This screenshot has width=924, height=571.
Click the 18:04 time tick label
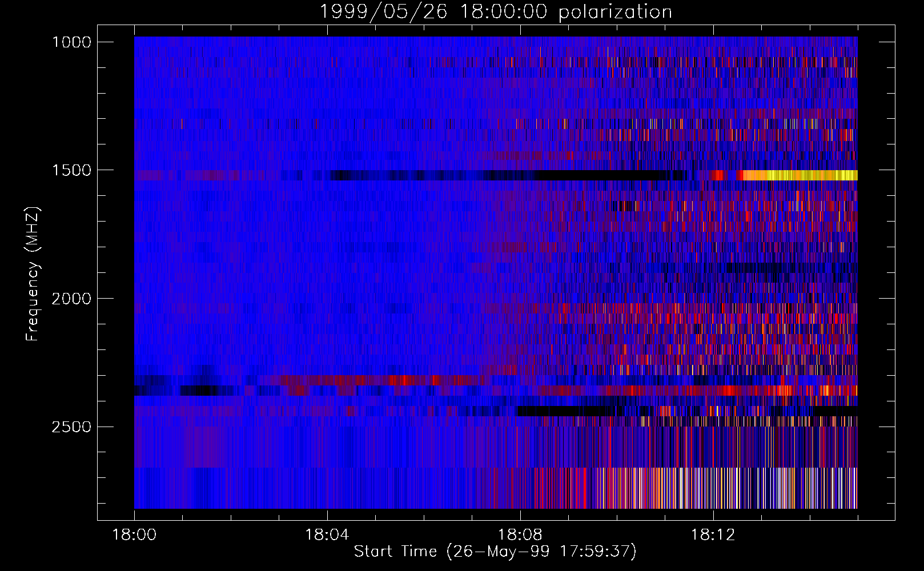click(327, 535)
